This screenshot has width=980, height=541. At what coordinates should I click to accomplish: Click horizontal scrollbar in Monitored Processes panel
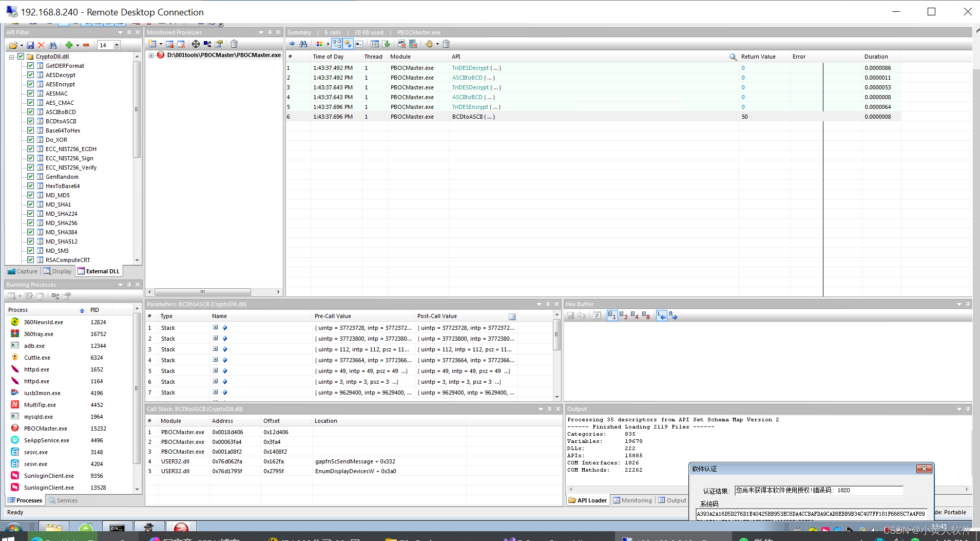click(x=202, y=292)
